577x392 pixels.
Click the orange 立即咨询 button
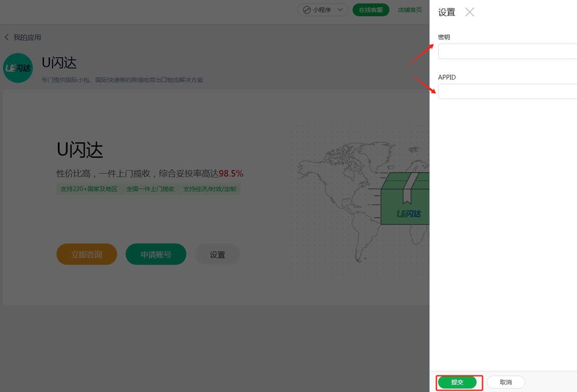click(87, 254)
